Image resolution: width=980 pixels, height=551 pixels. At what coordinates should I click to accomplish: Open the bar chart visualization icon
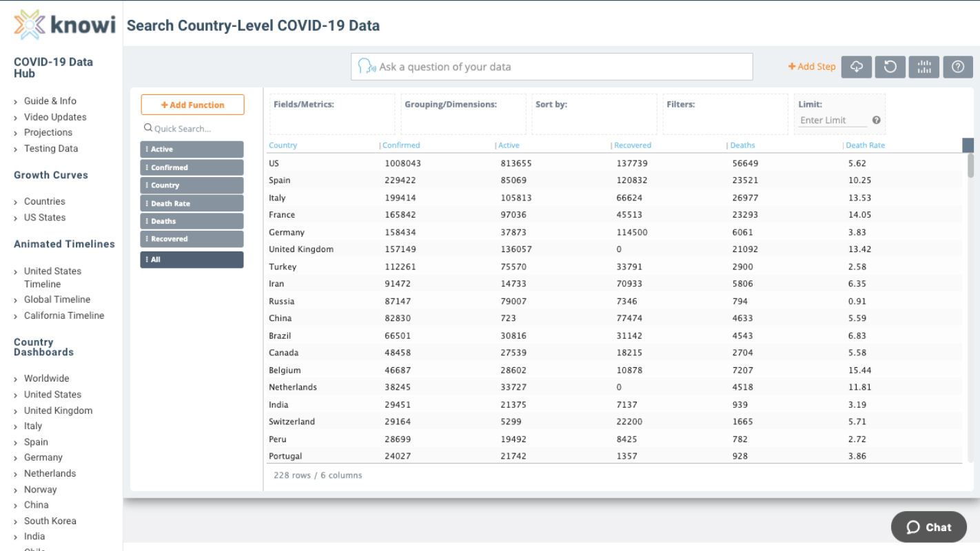tap(924, 67)
